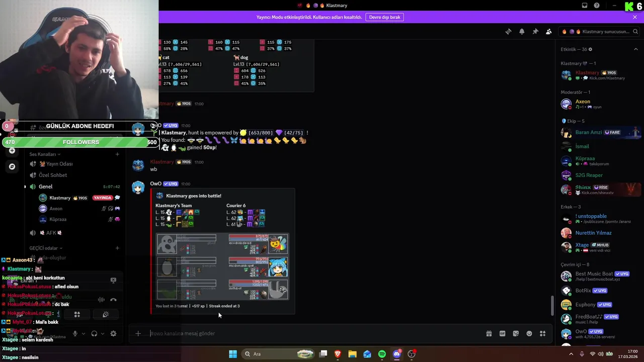The height and width of the screenshot is (362, 644).
Task: Toggle microphone mute in user panel
Action: pyautogui.click(x=75, y=333)
